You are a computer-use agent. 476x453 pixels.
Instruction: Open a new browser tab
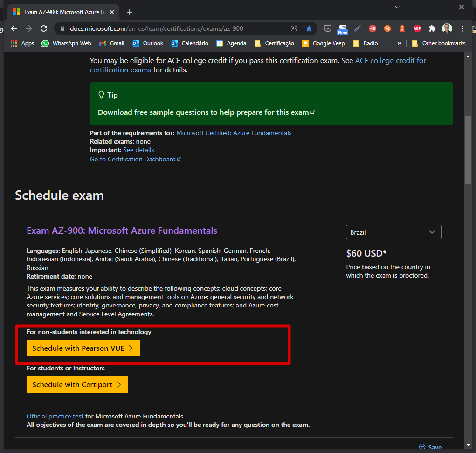coord(130,12)
